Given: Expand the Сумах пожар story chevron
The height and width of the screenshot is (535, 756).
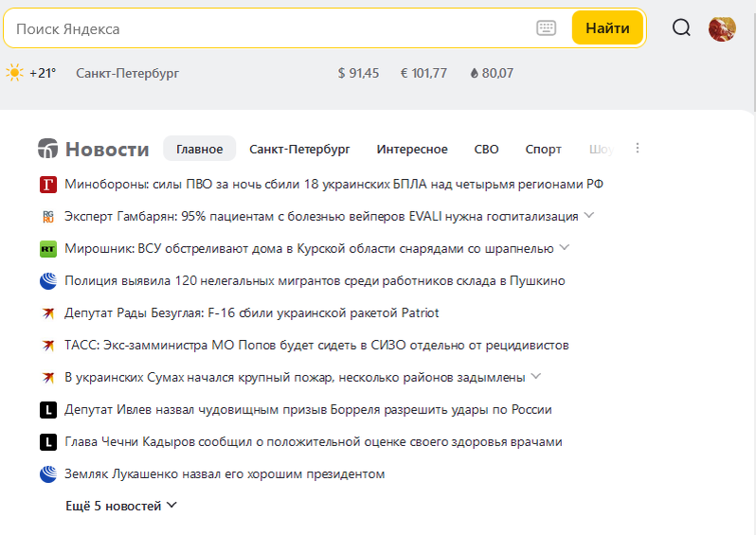Looking at the screenshot, I should pos(535,376).
